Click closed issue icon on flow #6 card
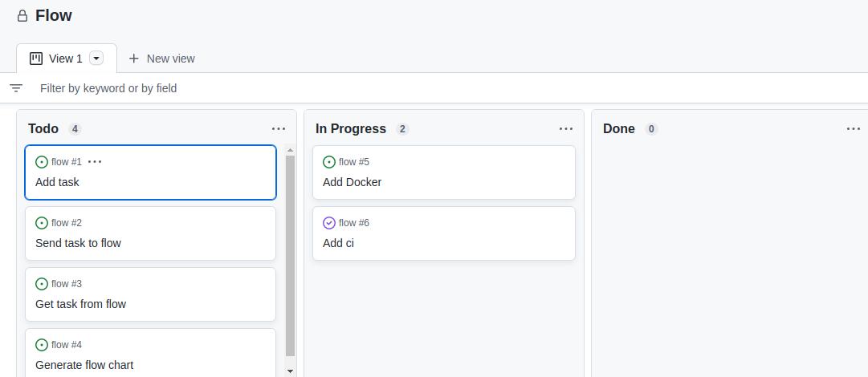Viewport: 868px width, 377px height. tap(329, 223)
